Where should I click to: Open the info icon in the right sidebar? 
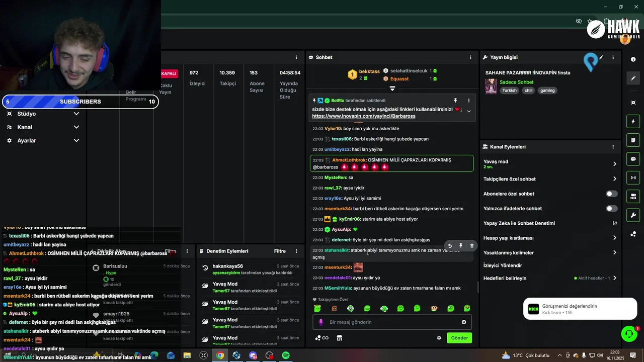pyautogui.click(x=633, y=59)
